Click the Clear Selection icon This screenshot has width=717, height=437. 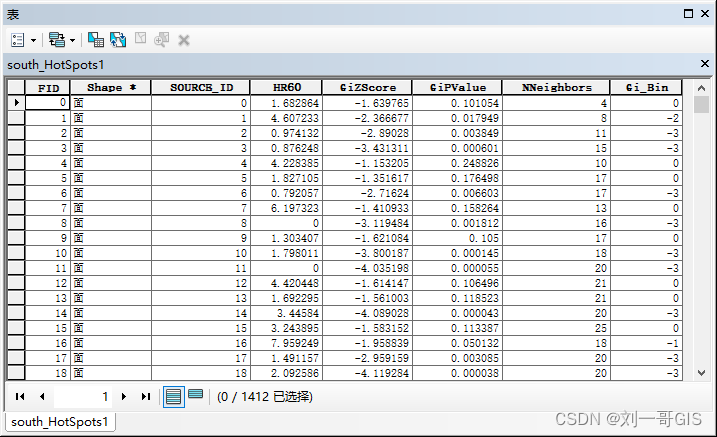click(140, 38)
